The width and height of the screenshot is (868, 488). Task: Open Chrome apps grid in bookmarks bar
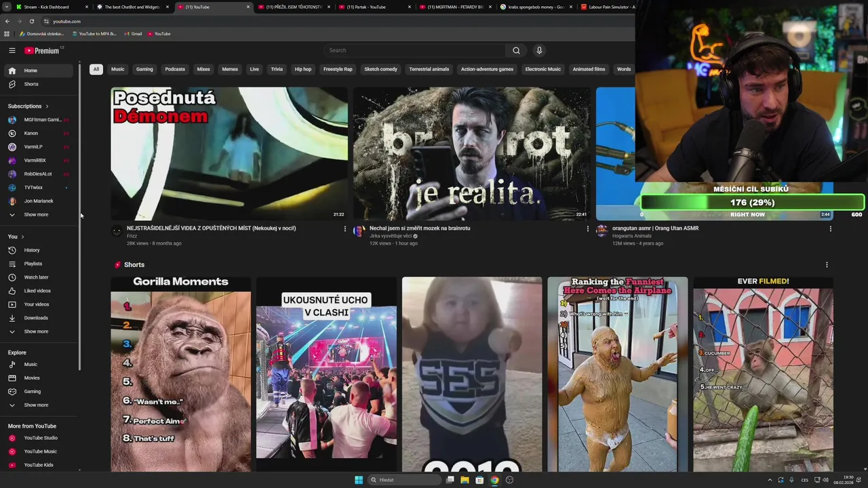7,33
